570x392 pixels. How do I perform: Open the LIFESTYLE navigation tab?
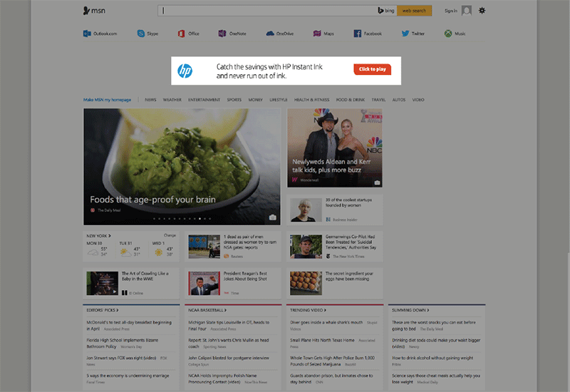[x=279, y=100]
